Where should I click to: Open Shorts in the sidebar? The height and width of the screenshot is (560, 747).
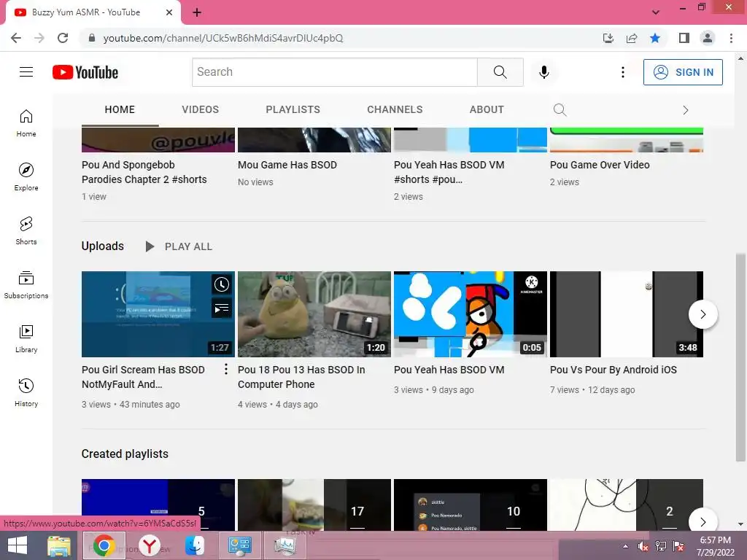tap(26, 230)
